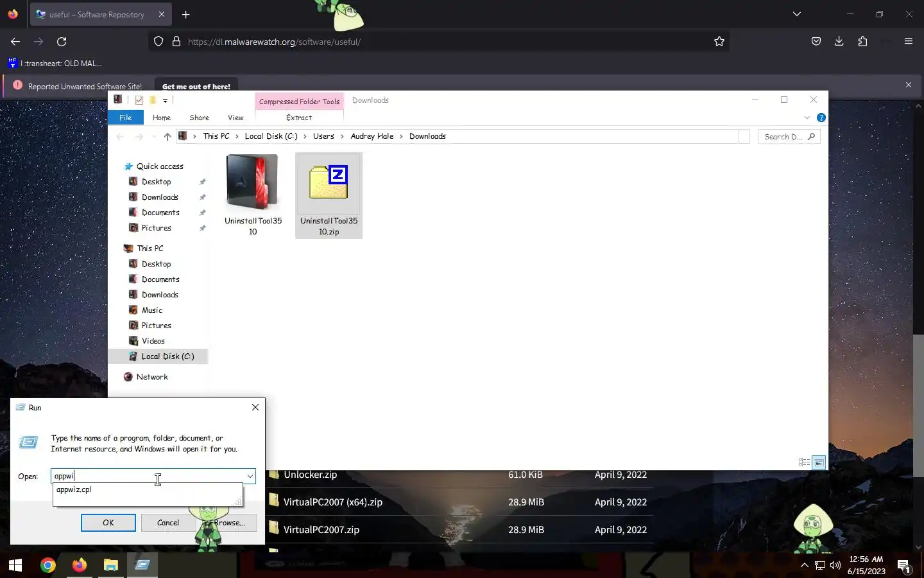Dismiss the Reported Unwanted Software warning bar
924x578 pixels.
[909, 85]
